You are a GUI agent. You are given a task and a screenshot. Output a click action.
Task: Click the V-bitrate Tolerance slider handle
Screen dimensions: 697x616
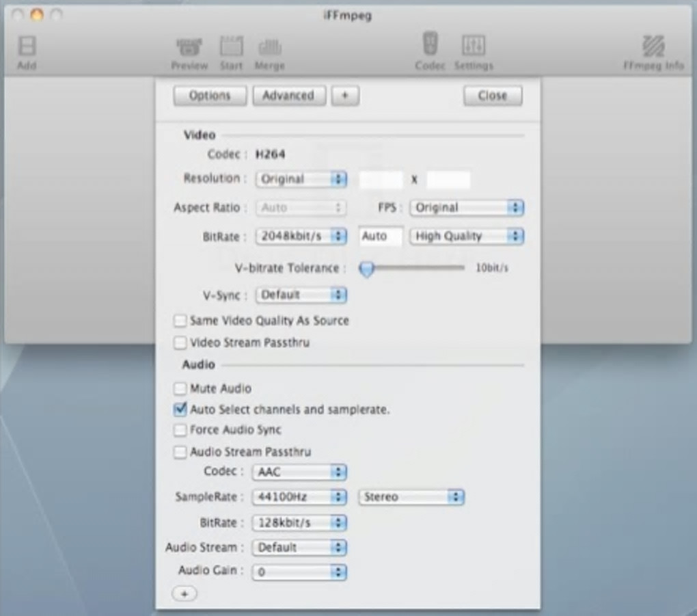(367, 269)
